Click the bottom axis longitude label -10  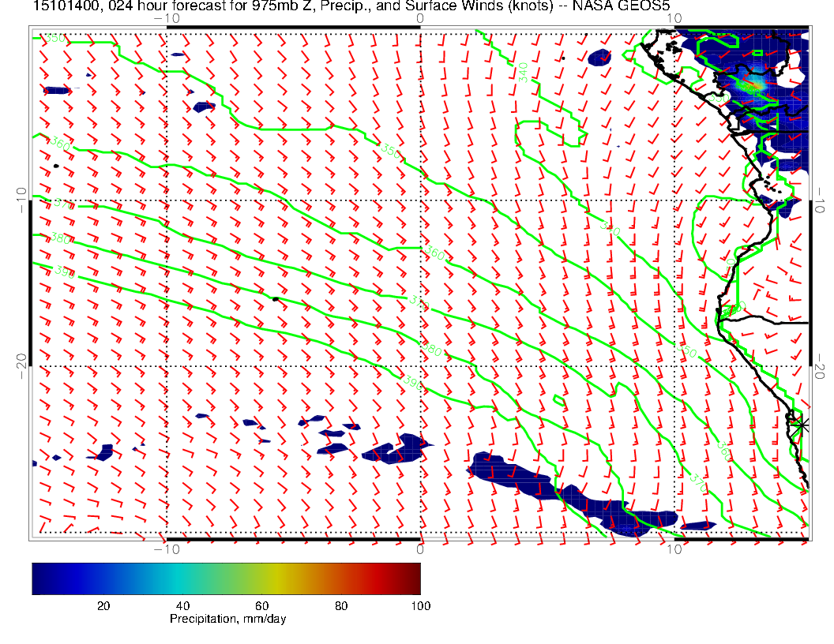tap(167, 548)
